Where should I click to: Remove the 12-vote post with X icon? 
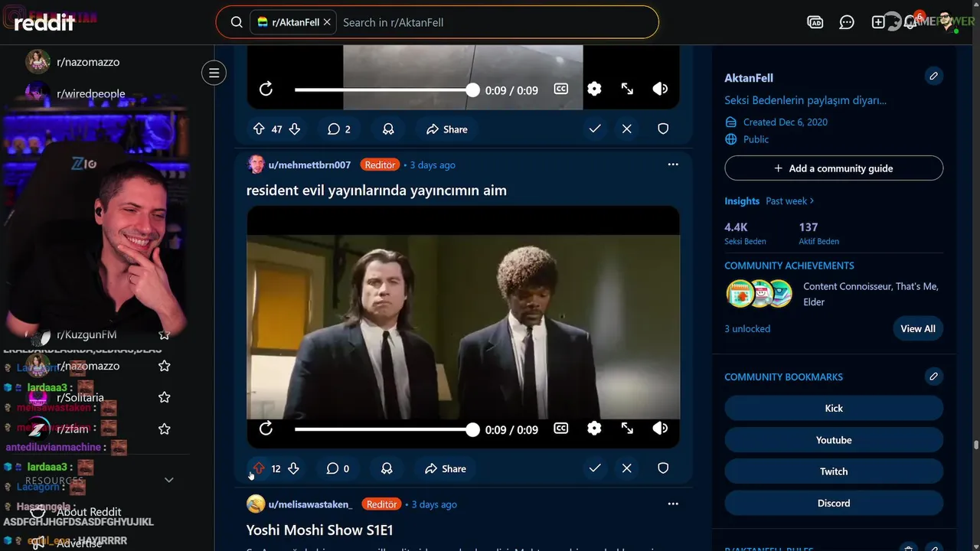[x=627, y=468]
